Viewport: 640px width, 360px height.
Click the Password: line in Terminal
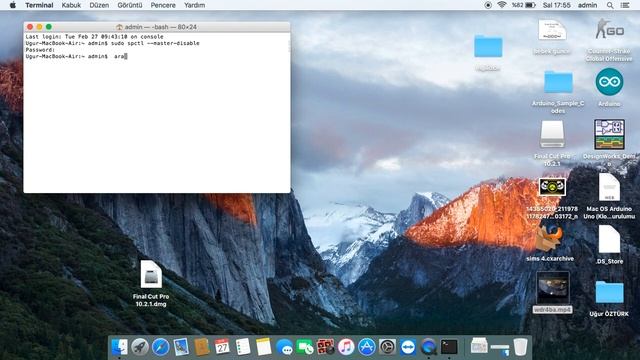40,50
